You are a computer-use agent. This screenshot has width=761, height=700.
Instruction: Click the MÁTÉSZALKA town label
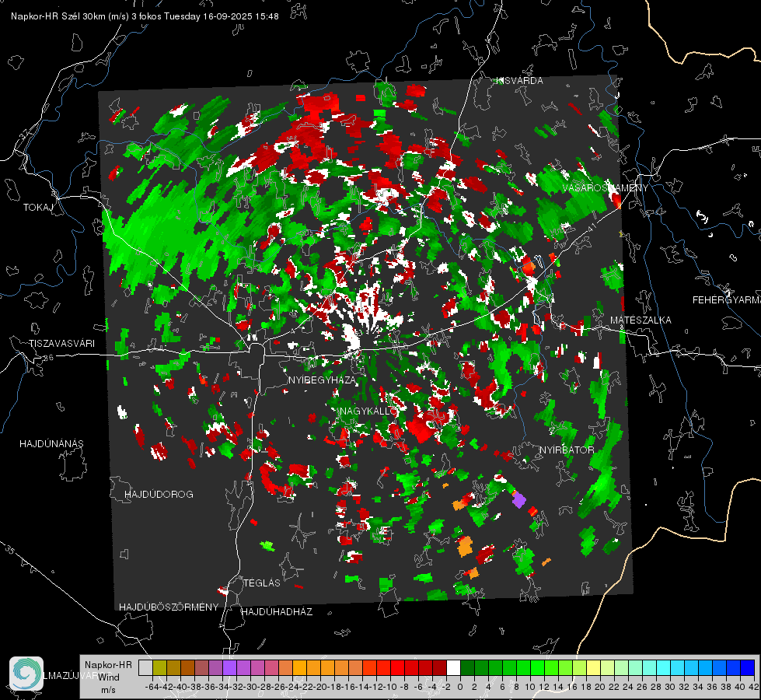pyautogui.click(x=641, y=320)
